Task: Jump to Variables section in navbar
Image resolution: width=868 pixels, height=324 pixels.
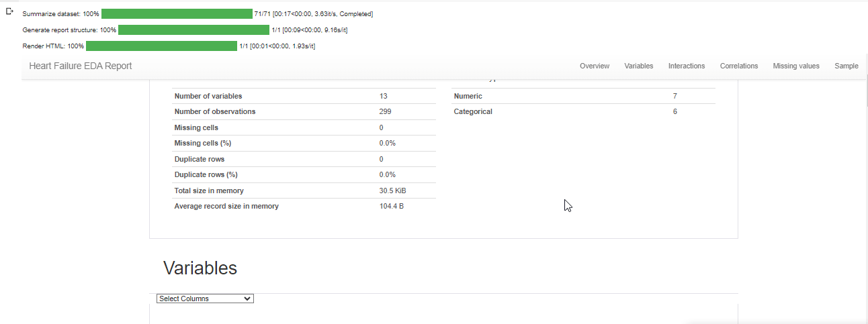Action: coord(639,66)
